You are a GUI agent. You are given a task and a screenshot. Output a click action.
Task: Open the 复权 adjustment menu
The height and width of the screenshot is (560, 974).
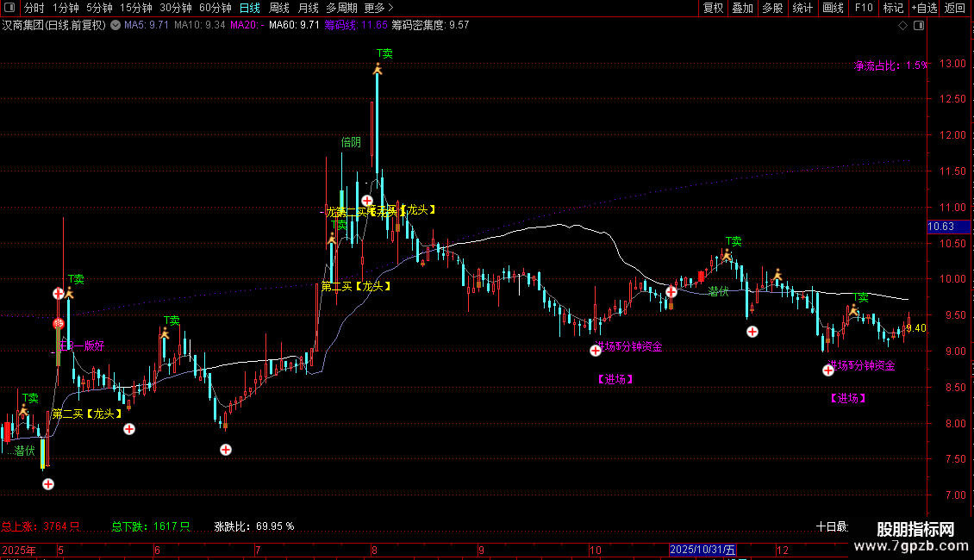(713, 8)
